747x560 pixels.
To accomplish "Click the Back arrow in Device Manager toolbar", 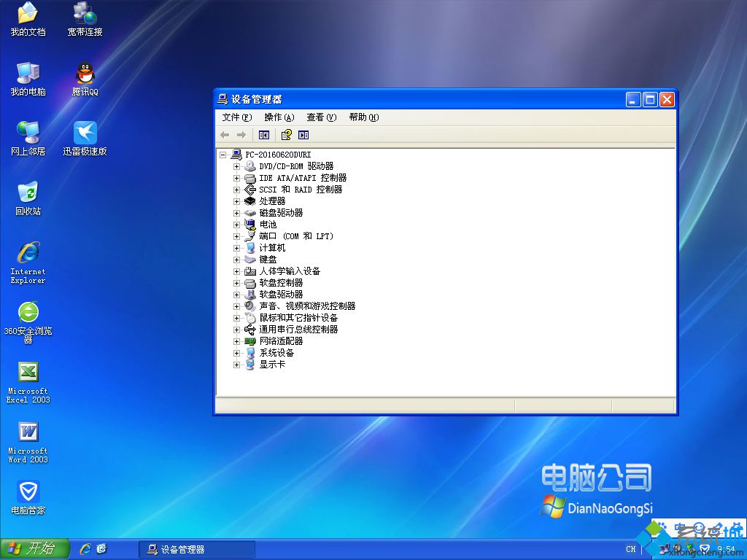I will click(x=225, y=135).
